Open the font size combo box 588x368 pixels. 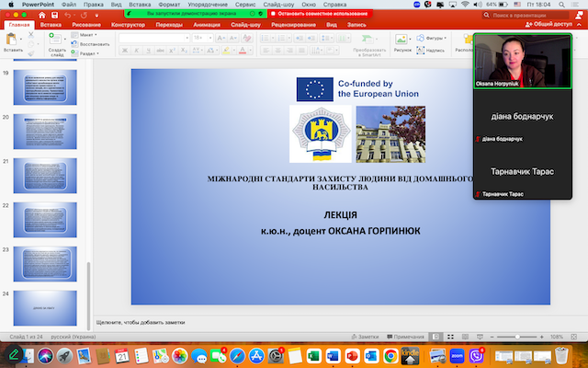click(202, 38)
